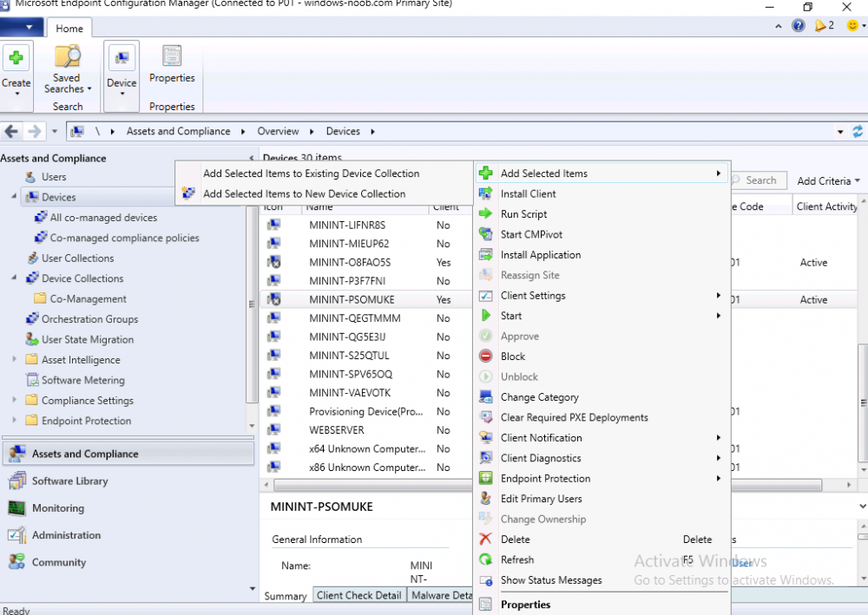Collapse the Device Collections tree node
The height and width of the screenshot is (615, 868).
[14, 278]
